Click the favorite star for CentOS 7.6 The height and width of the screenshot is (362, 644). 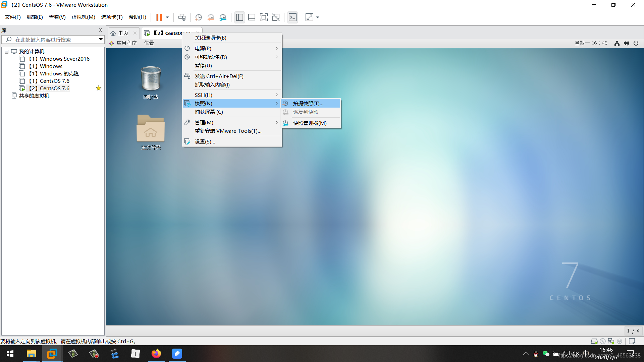click(98, 88)
